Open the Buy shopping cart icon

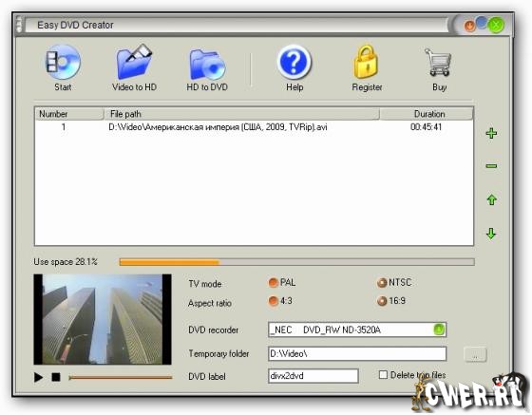click(439, 62)
